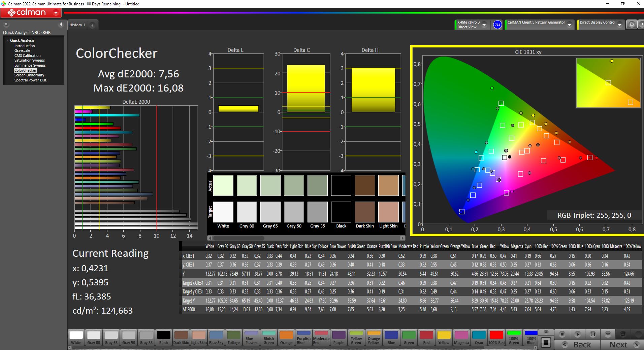
Task: Click the blue 711 meter status circle
Action: point(497,25)
